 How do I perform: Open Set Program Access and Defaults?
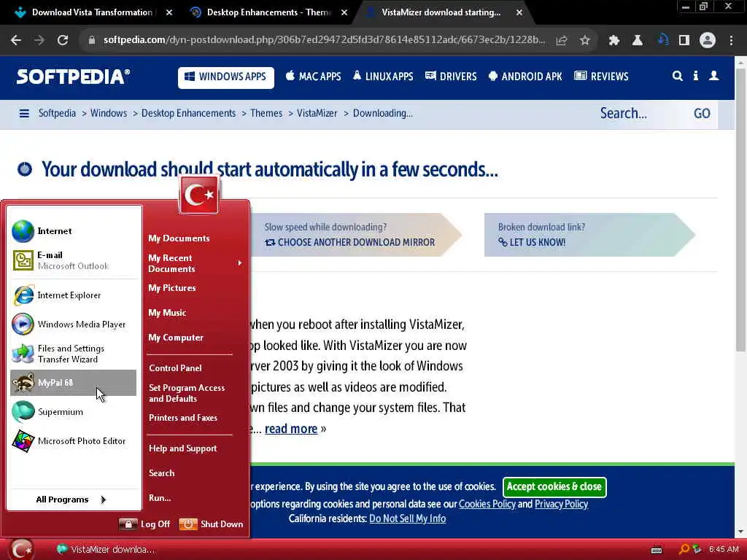click(x=187, y=393)
